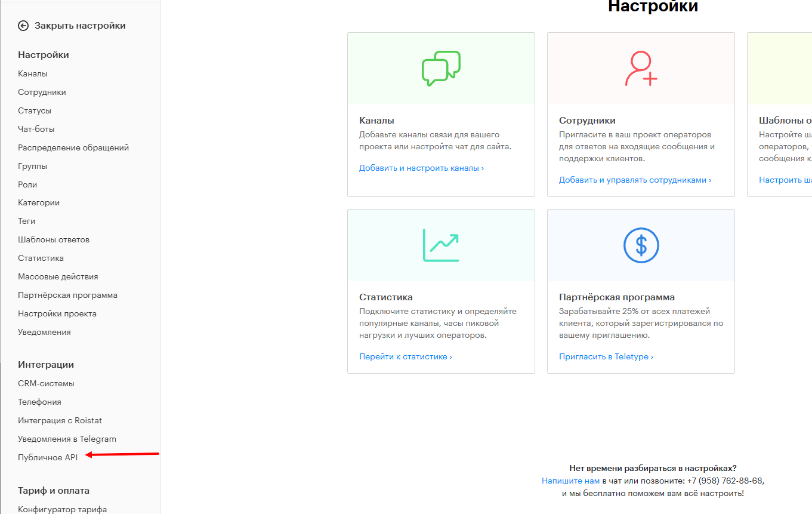Viewport: 812px width, 514px height.
Task: Click the Пригласить в Teletype link
Action: pos(606,356)
